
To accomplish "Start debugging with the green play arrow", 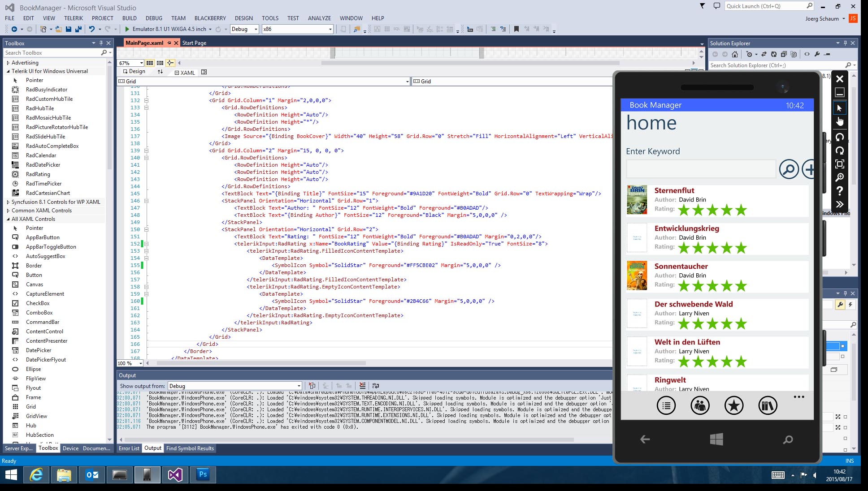I will [x=127, y=29].
